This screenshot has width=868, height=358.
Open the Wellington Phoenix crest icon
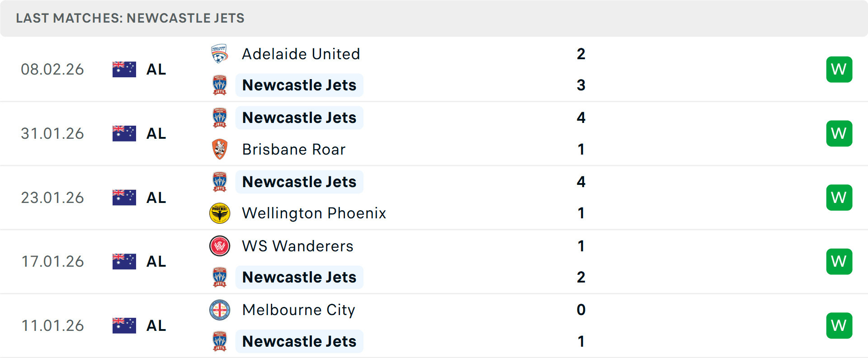[x=220, y=213]
